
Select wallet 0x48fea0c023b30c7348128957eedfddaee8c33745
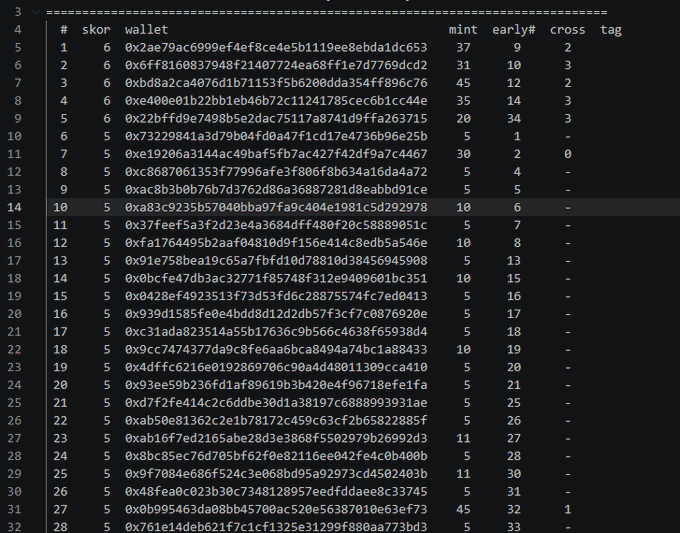(x=276, y=492)
